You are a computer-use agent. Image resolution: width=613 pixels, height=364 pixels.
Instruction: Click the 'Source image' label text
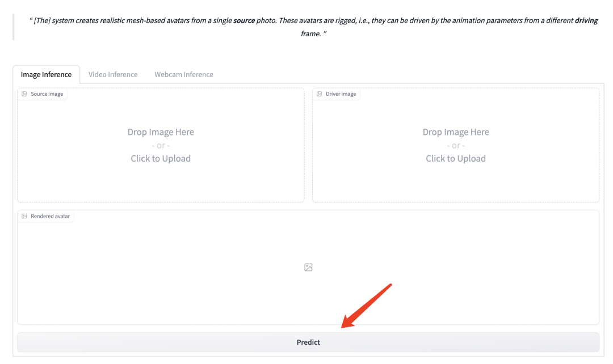click(x=47, y=94)
